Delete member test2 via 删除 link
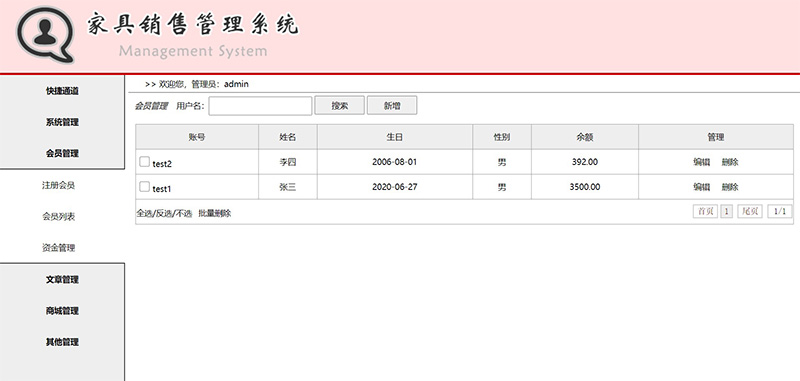The width and height of the screenshot is (800, 381). click(730, 162)
